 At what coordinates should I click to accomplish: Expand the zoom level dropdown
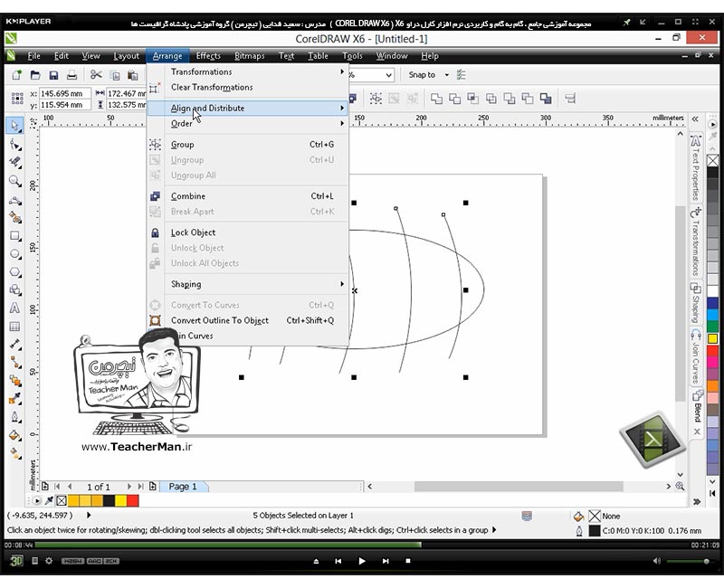pos(389,75)
